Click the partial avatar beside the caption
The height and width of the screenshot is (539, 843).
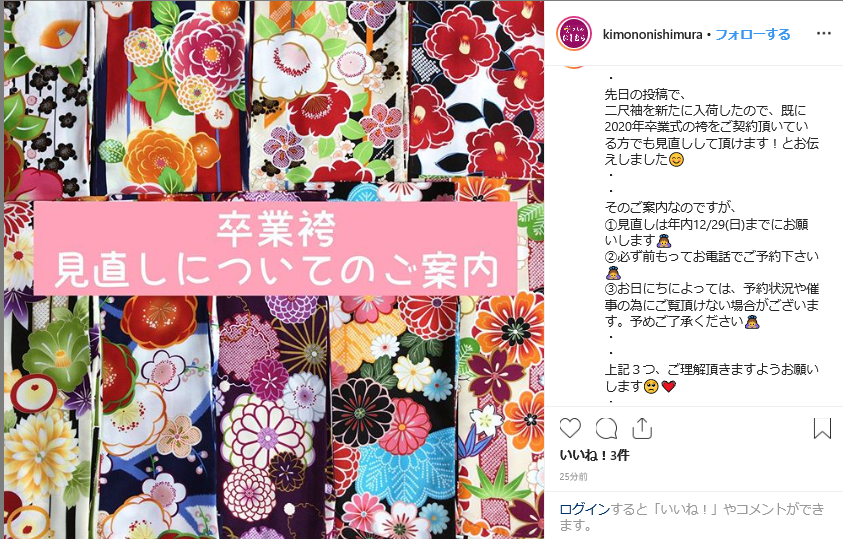click(574, 67)
